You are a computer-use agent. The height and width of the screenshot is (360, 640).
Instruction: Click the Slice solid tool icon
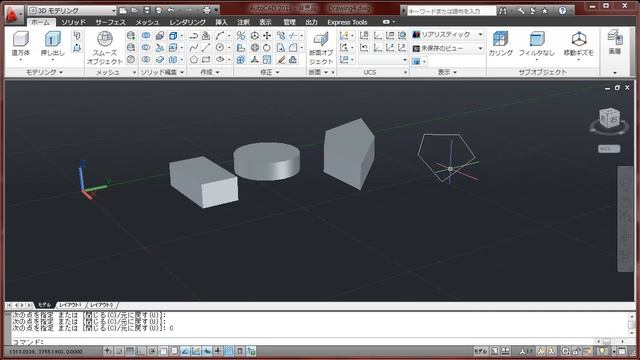[x=160, y=48]
